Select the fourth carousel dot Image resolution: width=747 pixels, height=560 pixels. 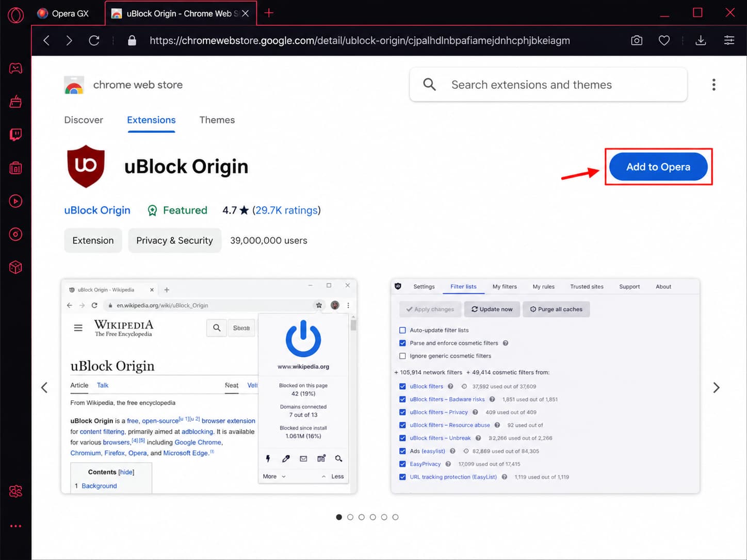(373, 517)
